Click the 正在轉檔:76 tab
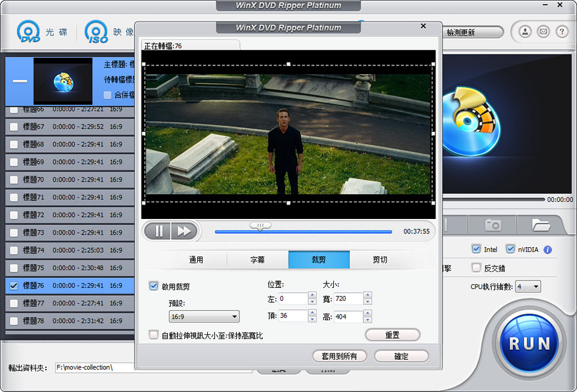The height and width of the screenshot is (392, 577). [x=191, y=46]
